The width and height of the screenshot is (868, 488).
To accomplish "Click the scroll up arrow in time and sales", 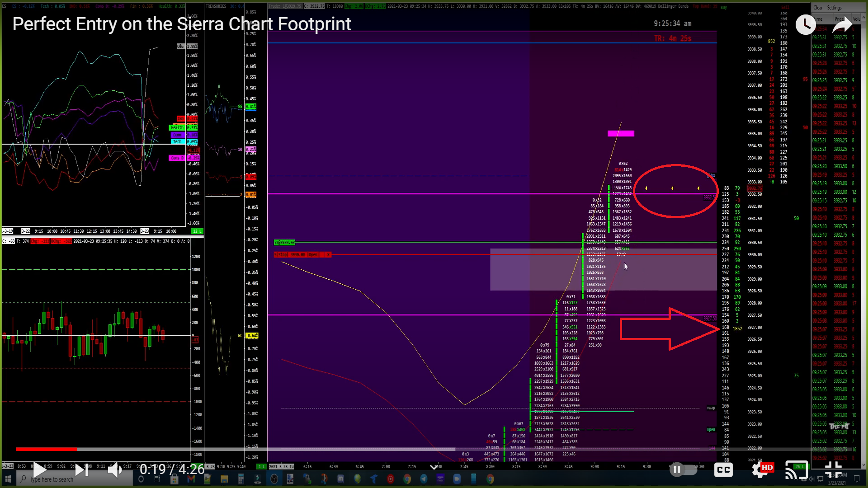I will click(863, 18).
